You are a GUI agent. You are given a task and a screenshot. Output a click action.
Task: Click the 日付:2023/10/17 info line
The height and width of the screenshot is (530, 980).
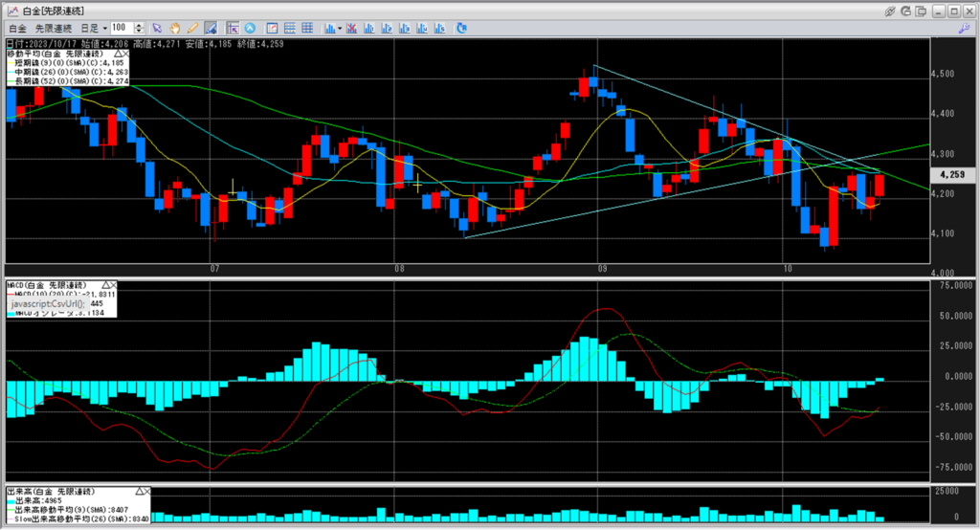pos(145,44)
